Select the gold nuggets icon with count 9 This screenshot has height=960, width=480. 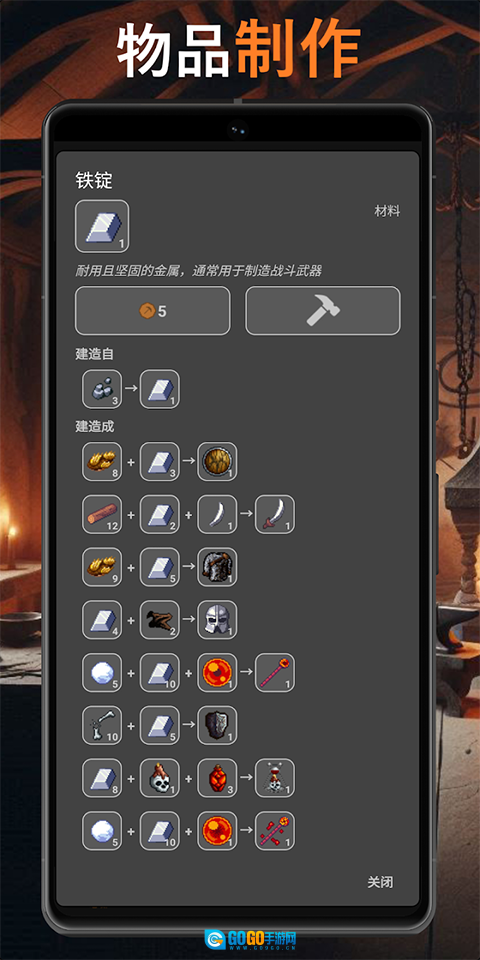coord(102,567)
